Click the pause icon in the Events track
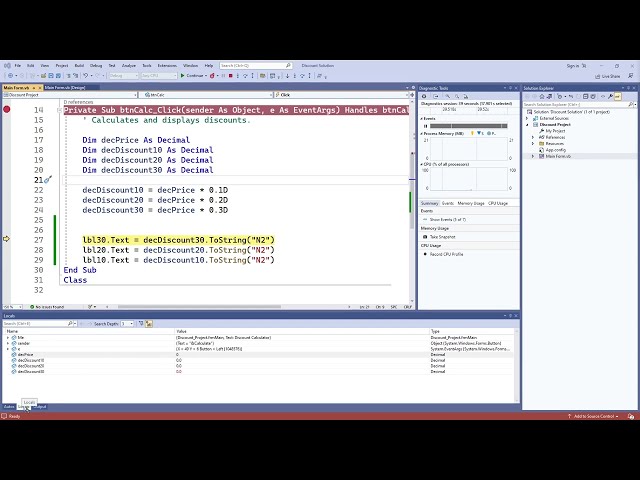 (425, 126)
